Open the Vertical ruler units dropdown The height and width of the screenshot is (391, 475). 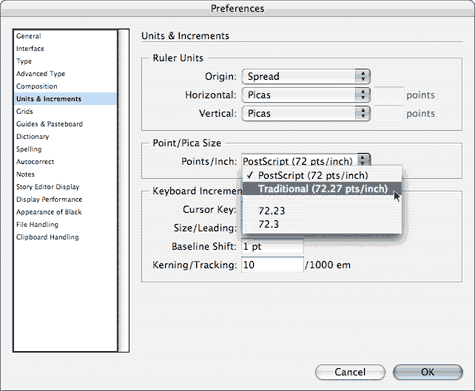pyautogui.click(x=306, y=113)
